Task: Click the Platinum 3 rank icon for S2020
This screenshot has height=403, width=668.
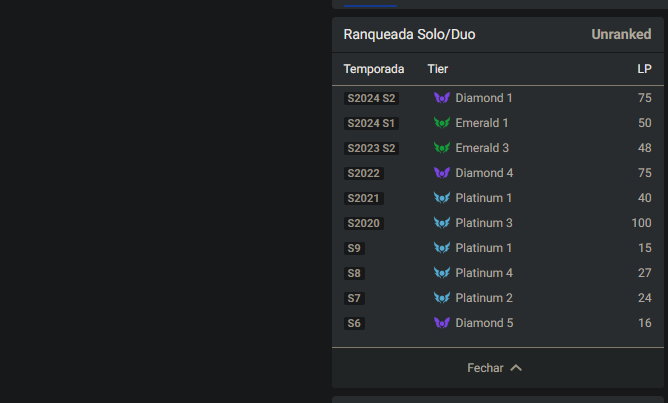Action: pos(442,223)
